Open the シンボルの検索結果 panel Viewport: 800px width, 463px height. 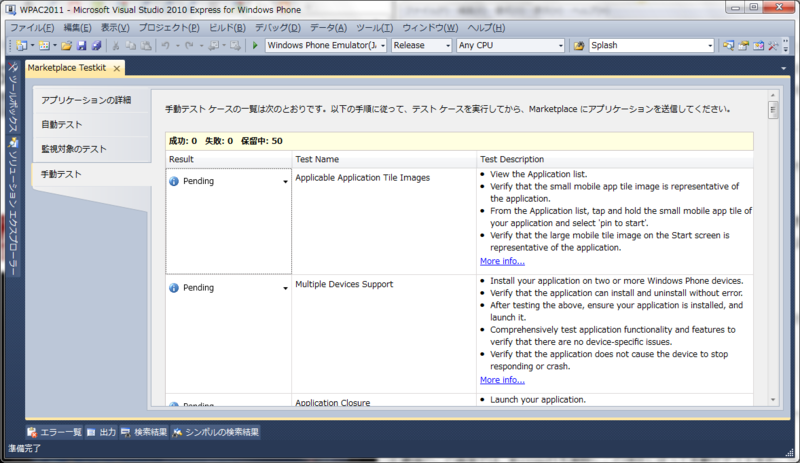(x=216, y=432)
